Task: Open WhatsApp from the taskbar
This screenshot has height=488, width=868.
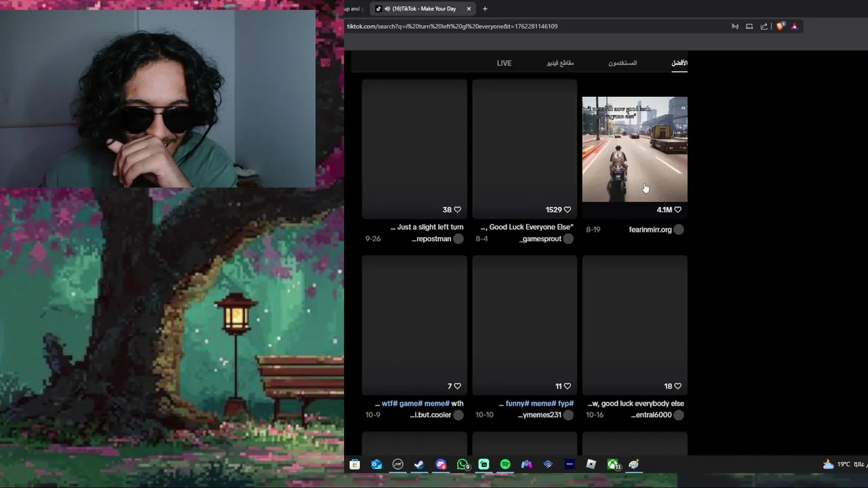Action: point(462,464)
